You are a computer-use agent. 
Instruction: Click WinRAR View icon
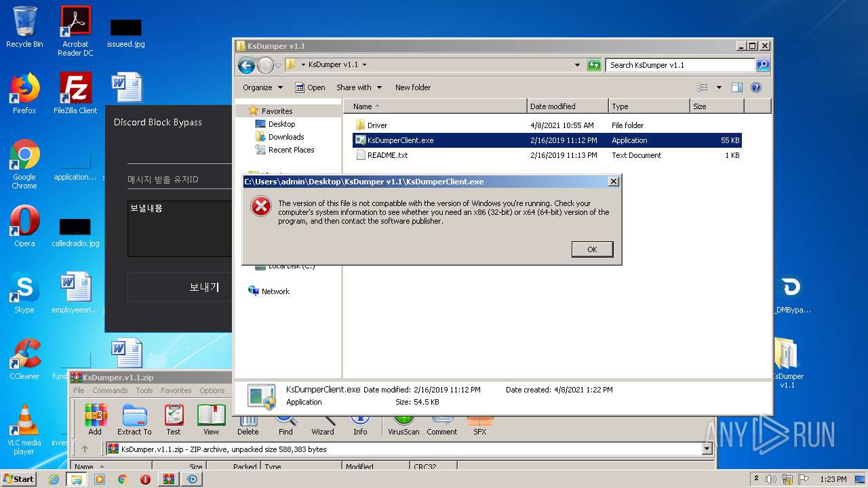pyautogui.click(x=212, y=420)
